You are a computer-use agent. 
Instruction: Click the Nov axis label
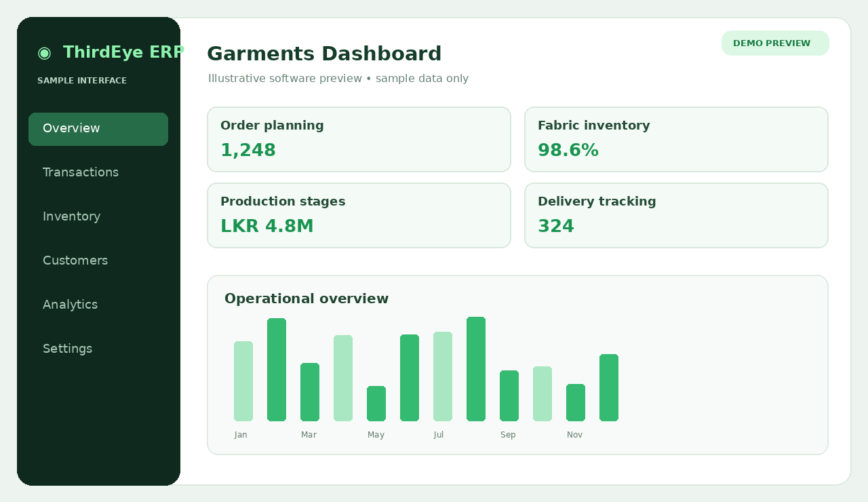click(574, 435)
